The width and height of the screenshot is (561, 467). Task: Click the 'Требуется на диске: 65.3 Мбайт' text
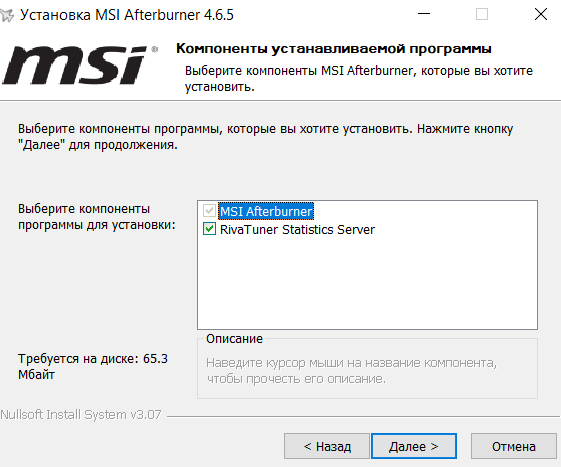tap(93, 366)
